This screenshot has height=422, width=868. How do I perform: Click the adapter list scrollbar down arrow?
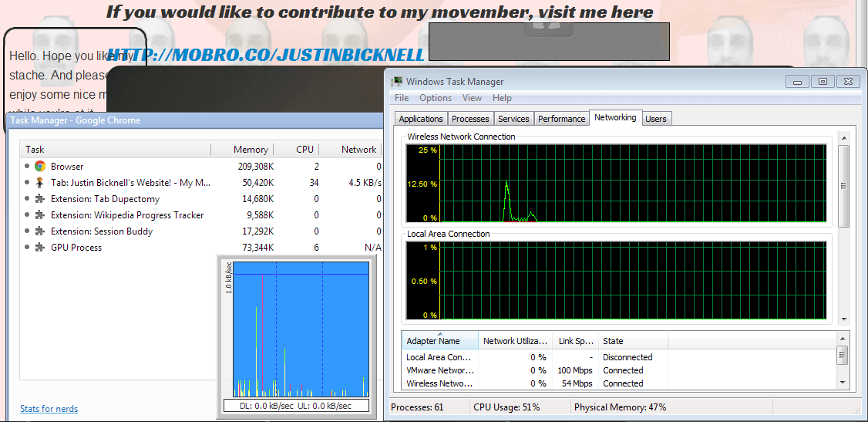tap(843, 382)
